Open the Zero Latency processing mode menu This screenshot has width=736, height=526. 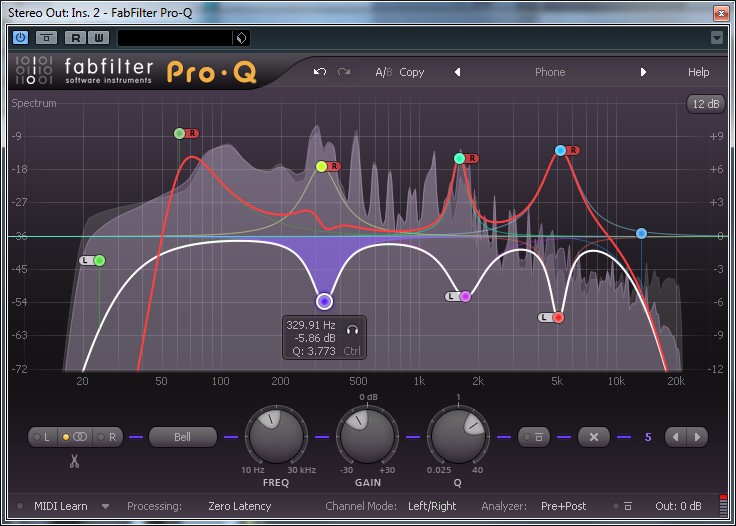[239, 506]
